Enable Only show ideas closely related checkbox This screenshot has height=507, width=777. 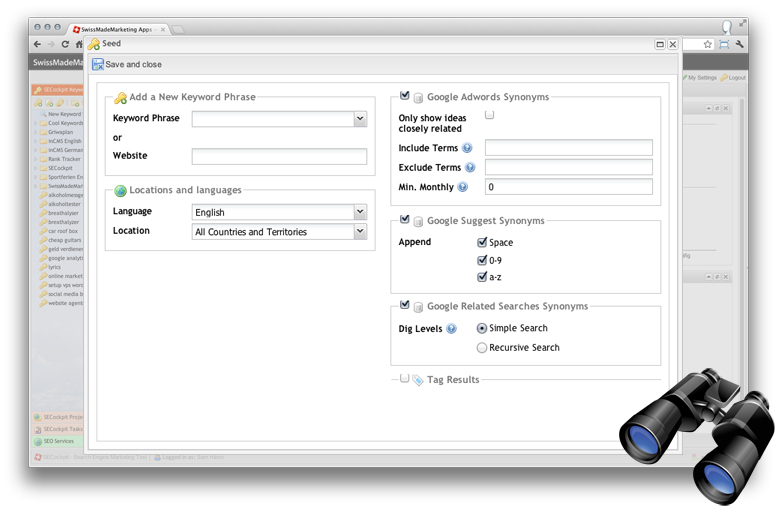(490, 115)
